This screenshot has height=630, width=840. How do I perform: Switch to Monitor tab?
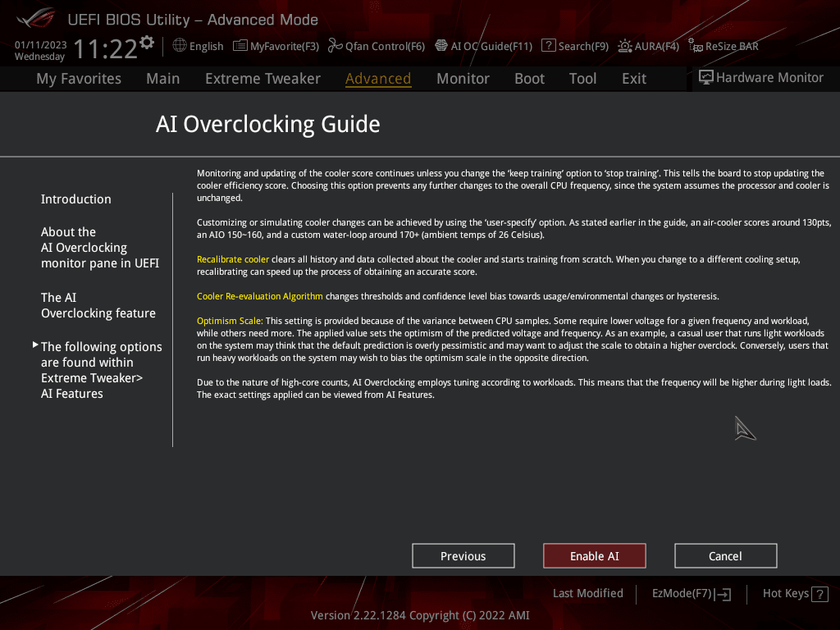[463, 79]
